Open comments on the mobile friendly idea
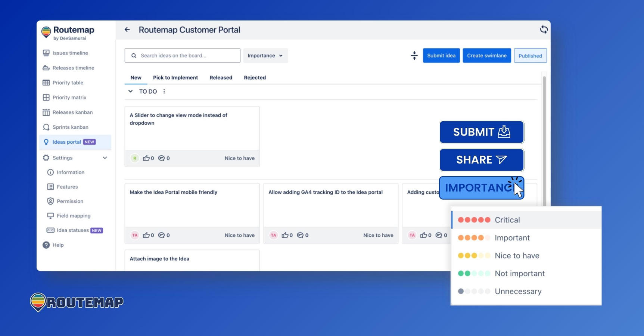 click(164, 235)
